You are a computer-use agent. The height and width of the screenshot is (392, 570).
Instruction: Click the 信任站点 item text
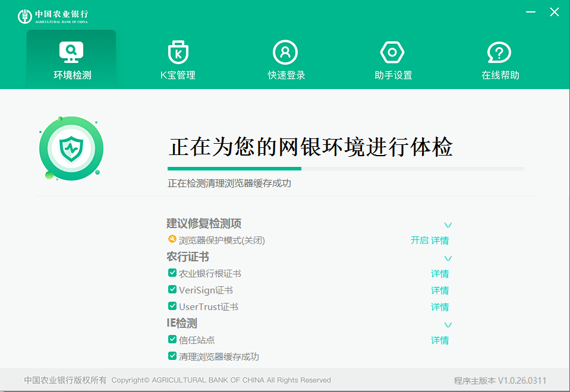(x=197, y=340)
